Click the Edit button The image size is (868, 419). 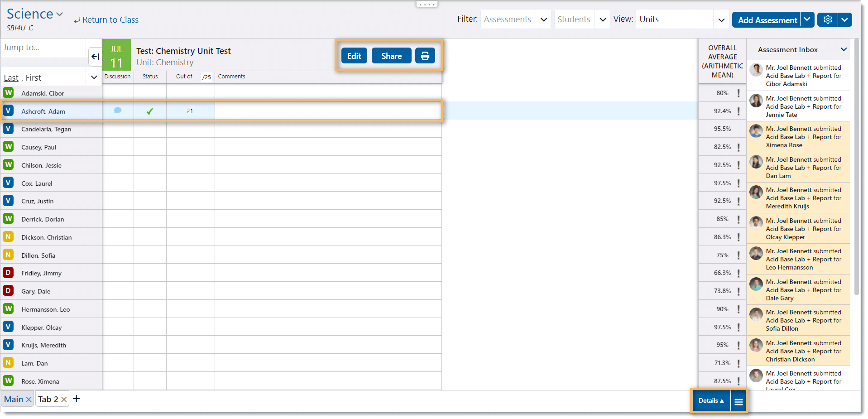pyautogui.click(x=354, y=56)
